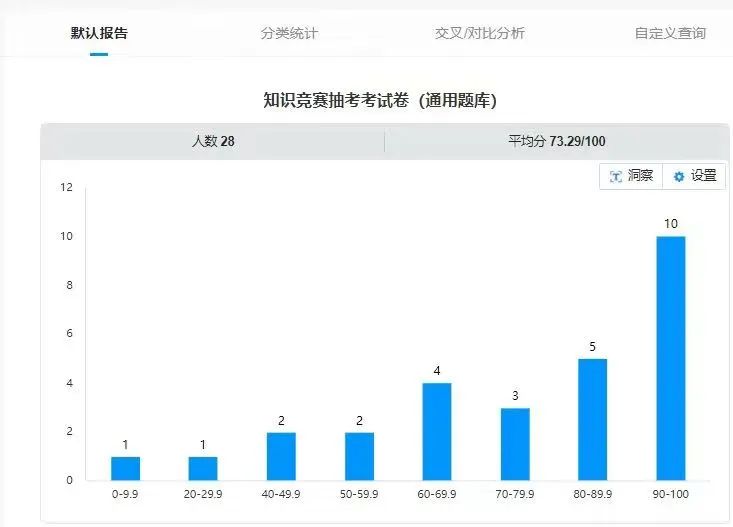Pick the 60-69.9 bar in the chart
Viewport: 733px width, 527px height.
click(x=437, y=431)
